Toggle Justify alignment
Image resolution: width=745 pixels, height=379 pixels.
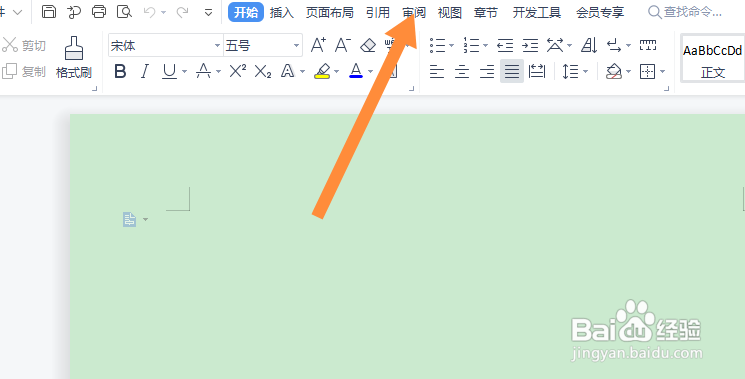click(x=512, y=72)
